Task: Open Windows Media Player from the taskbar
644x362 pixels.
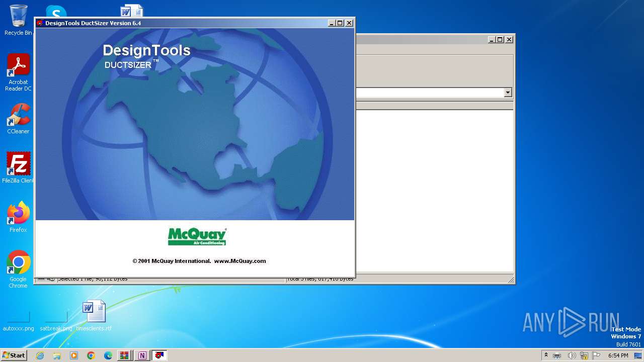Action: pos(74,355)
